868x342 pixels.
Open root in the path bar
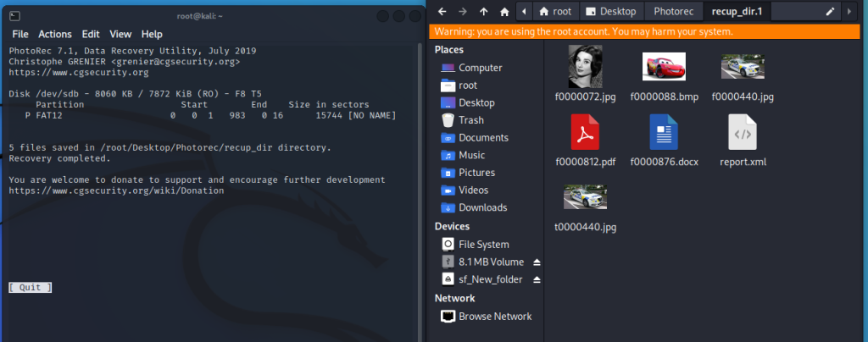click(555, 11)
